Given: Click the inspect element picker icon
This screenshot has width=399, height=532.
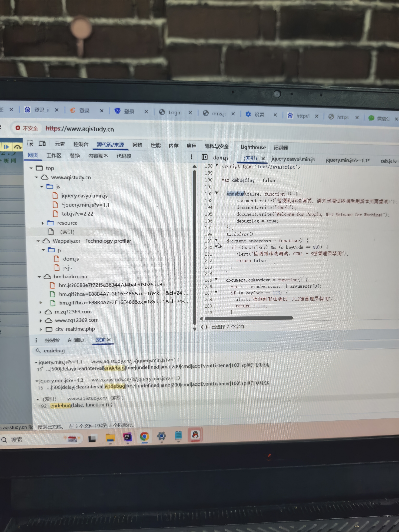Looking at the screenshot, I should pos(30,144).
